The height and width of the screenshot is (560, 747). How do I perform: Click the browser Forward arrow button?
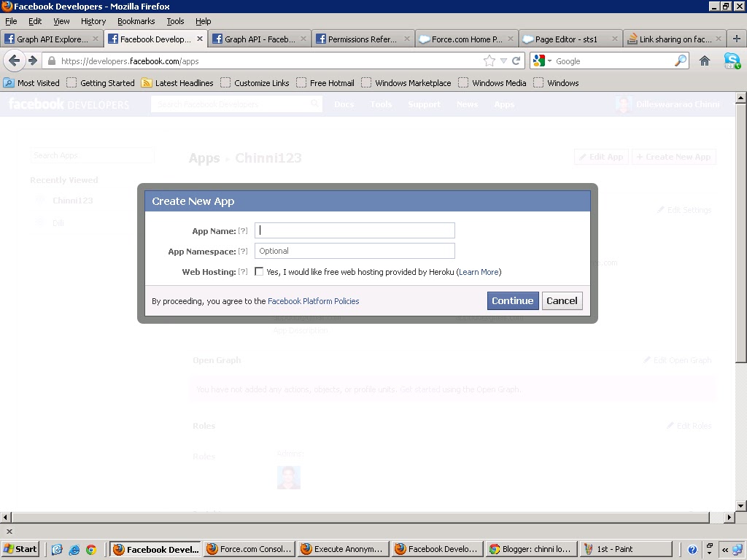click(x=32, y=61)
